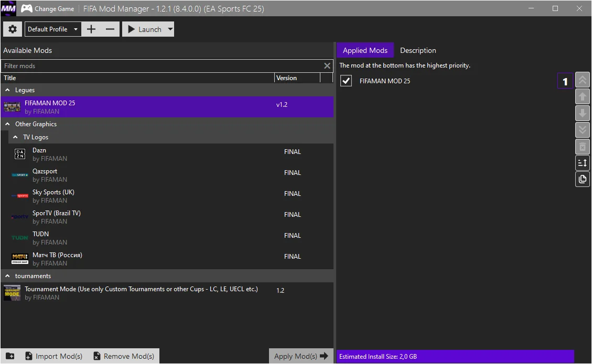The width and height of the screenshot is (592, 364).
Task: Minimize the FIFA Mod Manager window
Action: tap(531, 8)
